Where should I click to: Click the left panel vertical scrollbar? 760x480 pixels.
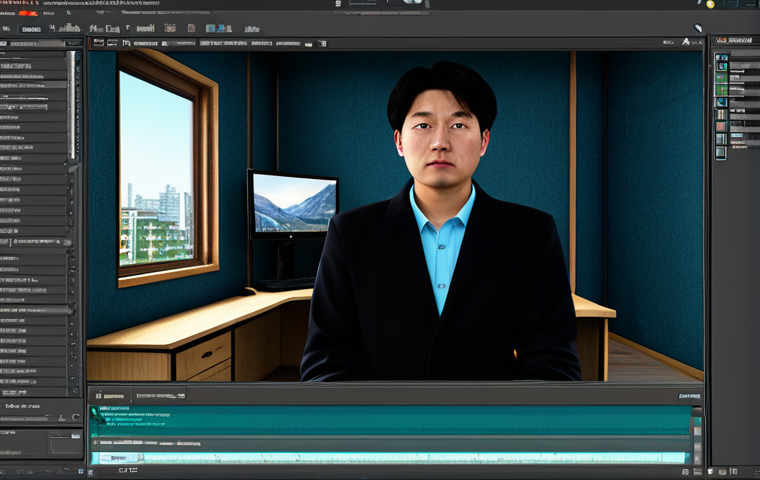(x=72, y=105)
